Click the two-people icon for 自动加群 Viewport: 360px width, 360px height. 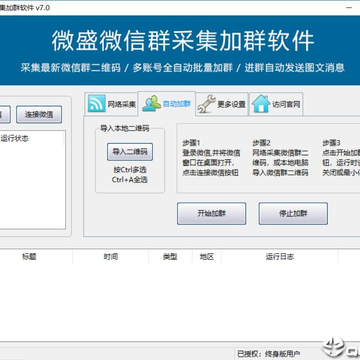pyautogui.click(x=152, y=103)
